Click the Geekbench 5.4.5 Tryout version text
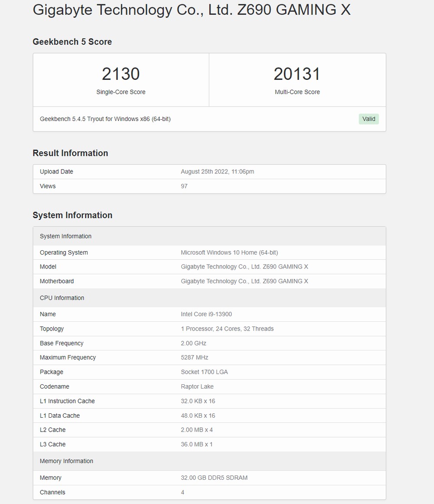 point(105,119)
